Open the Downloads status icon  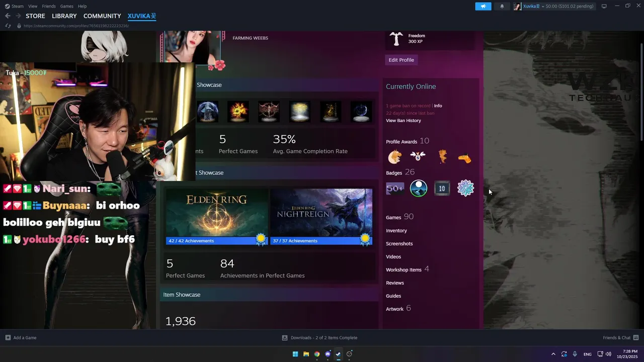tap(285, 338)
